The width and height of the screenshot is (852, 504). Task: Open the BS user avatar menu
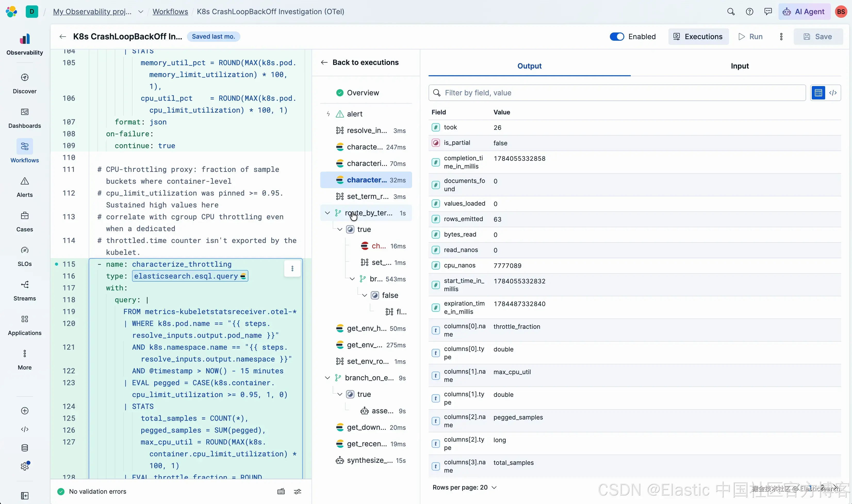[841, 12]
